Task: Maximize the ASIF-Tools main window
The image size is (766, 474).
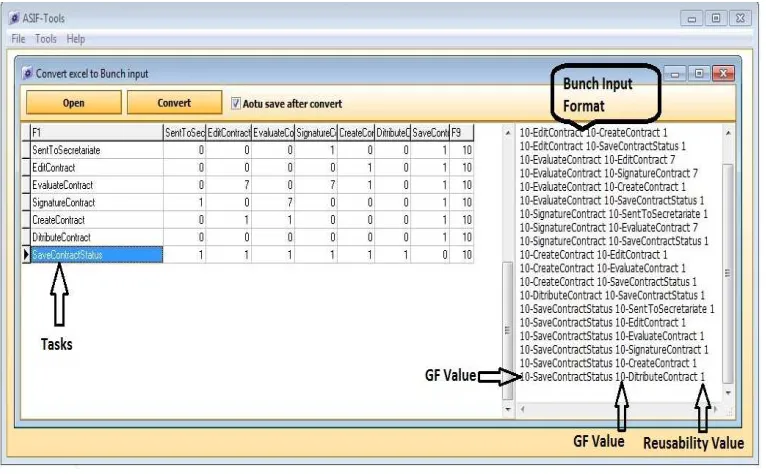Action: click(x=716, y=19)
